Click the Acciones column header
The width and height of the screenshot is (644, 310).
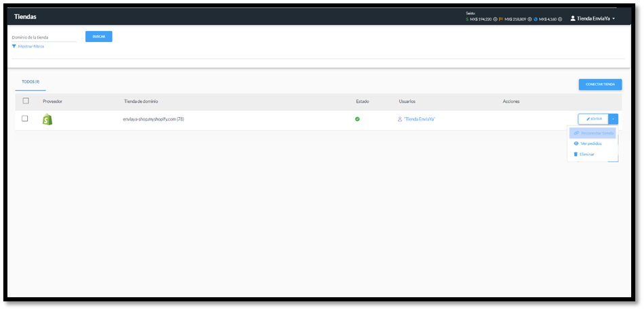(511, 102)
